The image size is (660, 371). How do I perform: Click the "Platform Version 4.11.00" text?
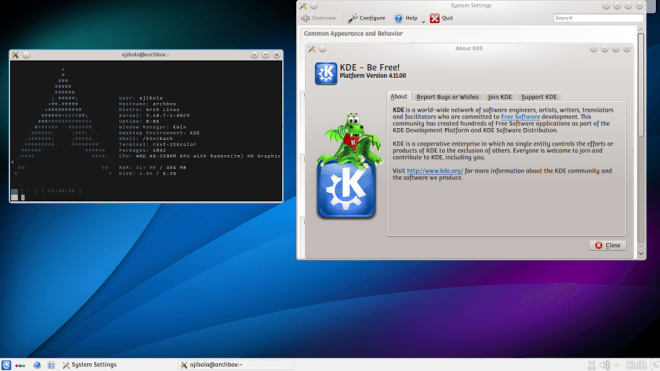click(x=373, y=76)
